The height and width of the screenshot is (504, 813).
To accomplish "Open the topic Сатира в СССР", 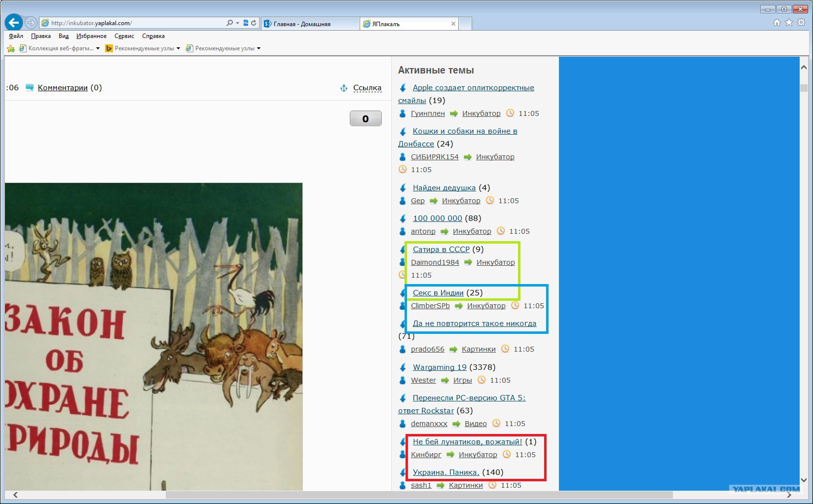I will click(441, 250).
